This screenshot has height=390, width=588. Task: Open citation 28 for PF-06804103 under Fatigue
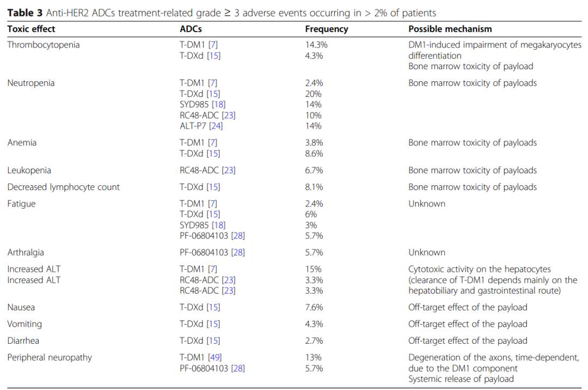[238, 236]
